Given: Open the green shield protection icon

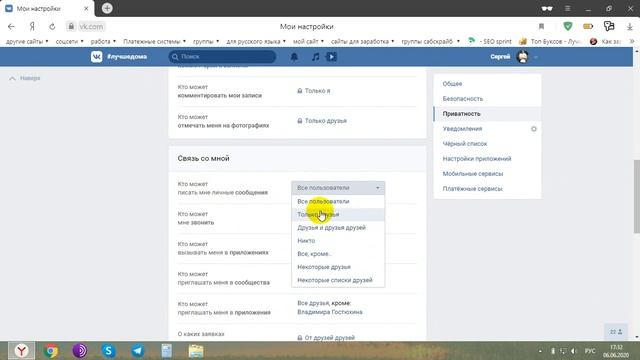Looking at the screenshot, I should click(567, 27).
